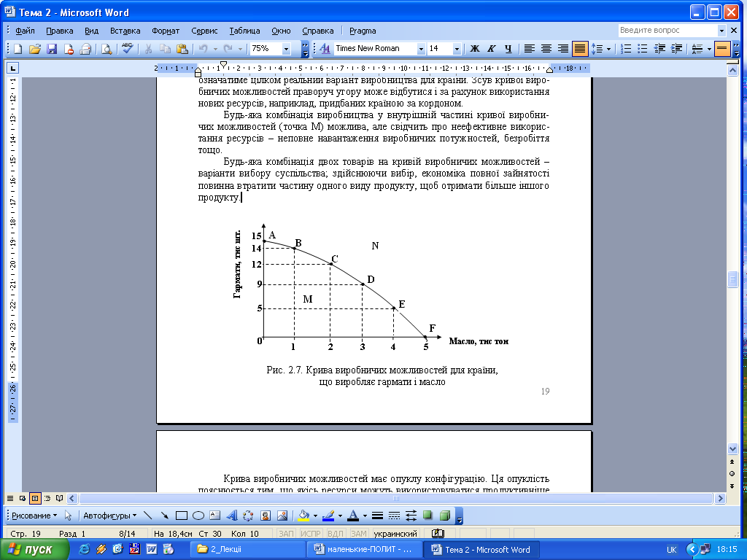This screenshot has height=560, width=747.
Task: Toggle italic formatting (К)
Action: pyautogui.click(x=491, y=49)
